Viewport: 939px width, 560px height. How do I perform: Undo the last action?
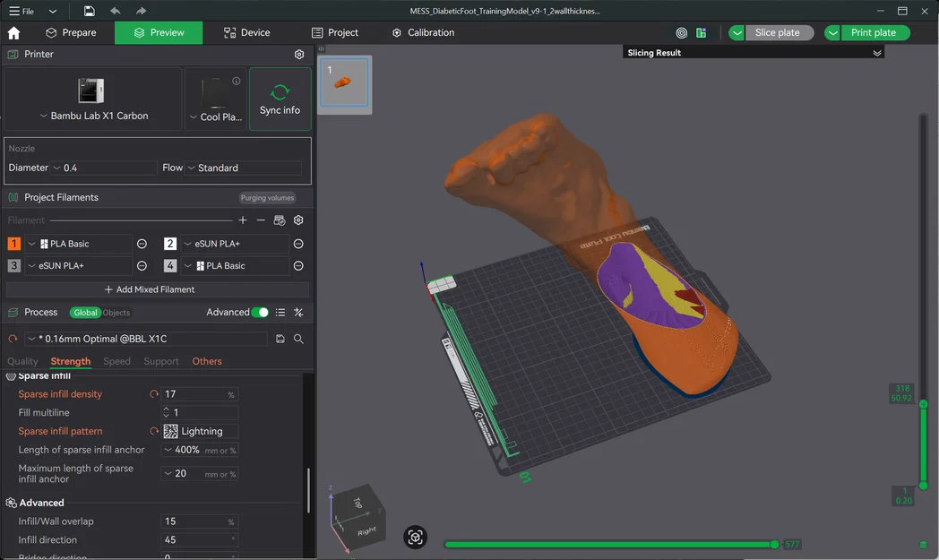(x=115, y=11)
